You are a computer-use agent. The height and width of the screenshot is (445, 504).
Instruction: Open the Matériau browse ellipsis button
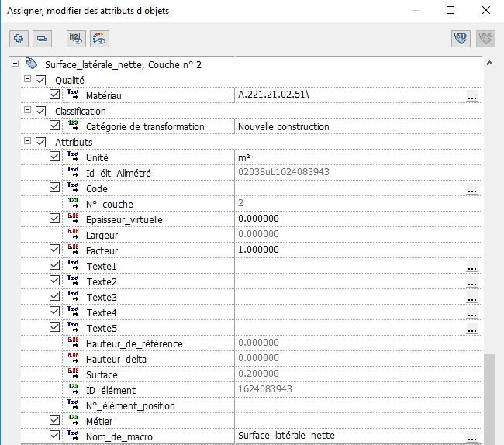tap(472, 95)
